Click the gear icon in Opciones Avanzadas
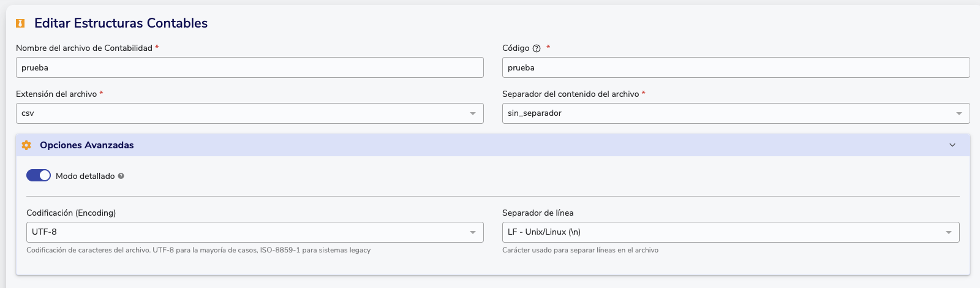The width and height of the screenshot is (980, 288). click(x=26, y=145)
